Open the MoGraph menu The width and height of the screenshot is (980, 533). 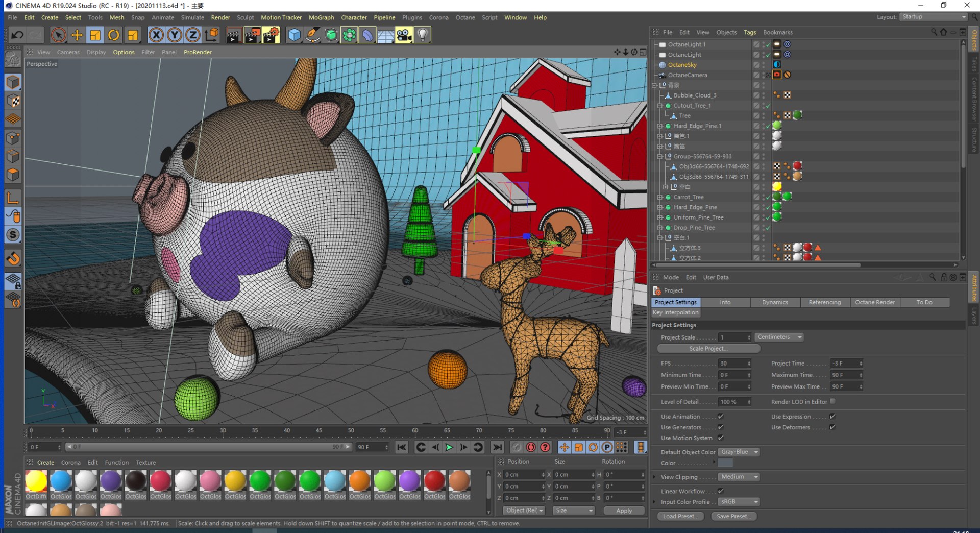(x=321, y=17)
